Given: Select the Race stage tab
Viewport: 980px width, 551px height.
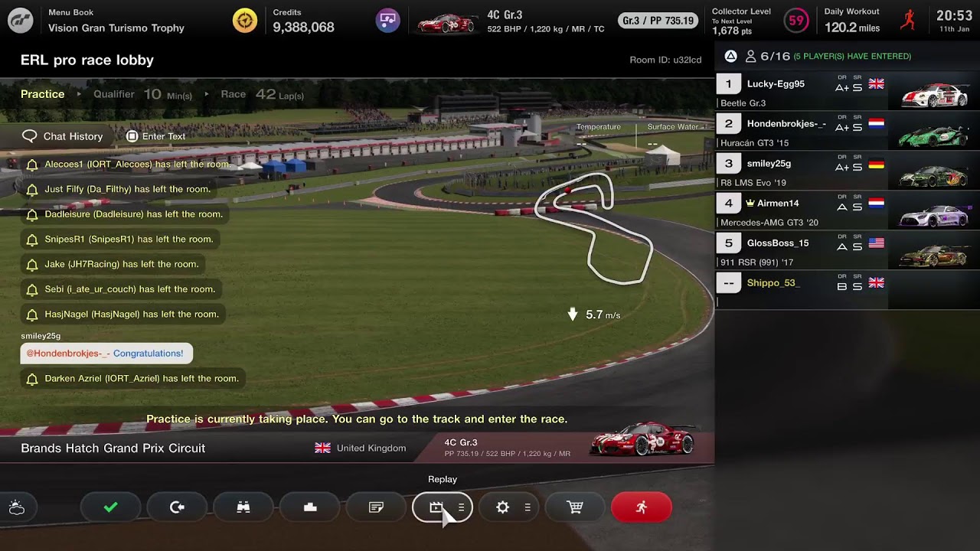Looking at the screenshot, I should click(x=233, y=94).
